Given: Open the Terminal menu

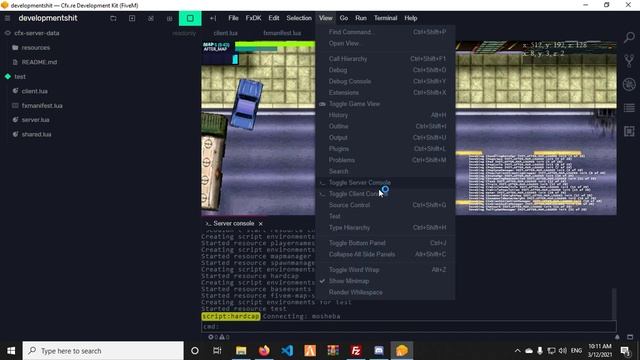Looking at the screenshot, I should coord(385,18).
